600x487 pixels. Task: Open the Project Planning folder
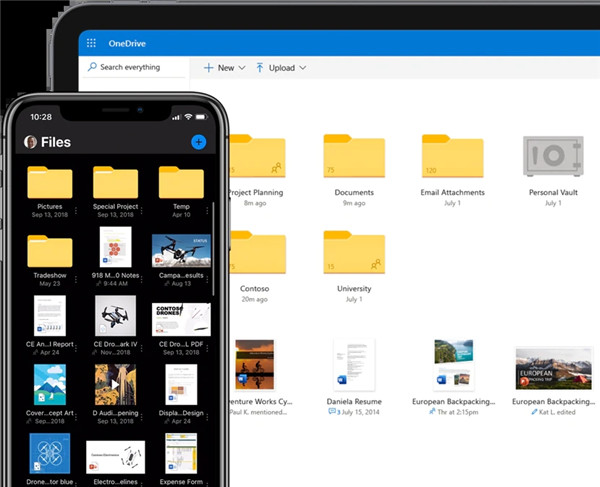[x=258, y=157]
